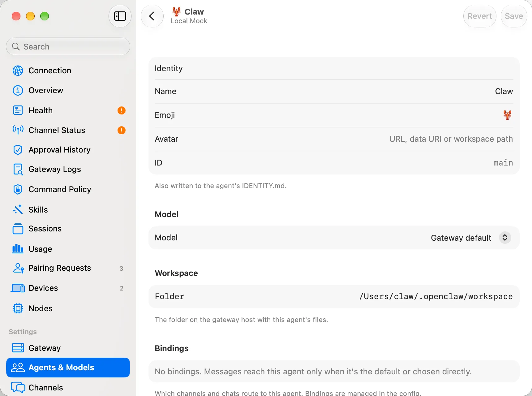The width and height of the screenshot is (532, 396).
Task: Click the Health sidebar icon
Action: (x=18, y=110)
